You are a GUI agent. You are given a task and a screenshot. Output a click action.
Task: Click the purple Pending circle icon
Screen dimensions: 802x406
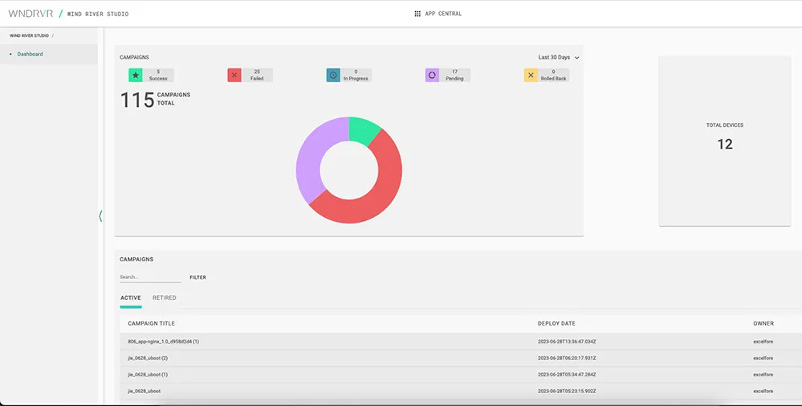pyautogui.click(x=432, y=75)
